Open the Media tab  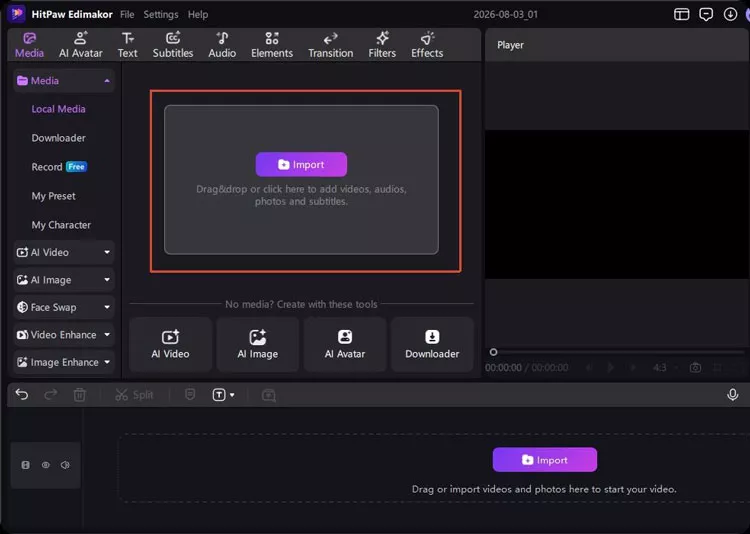29,45
